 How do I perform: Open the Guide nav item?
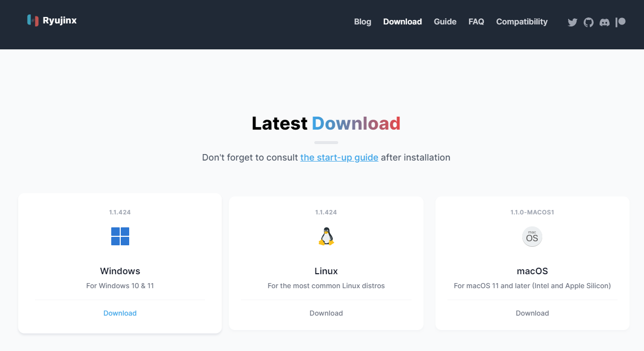pos(445,22)
